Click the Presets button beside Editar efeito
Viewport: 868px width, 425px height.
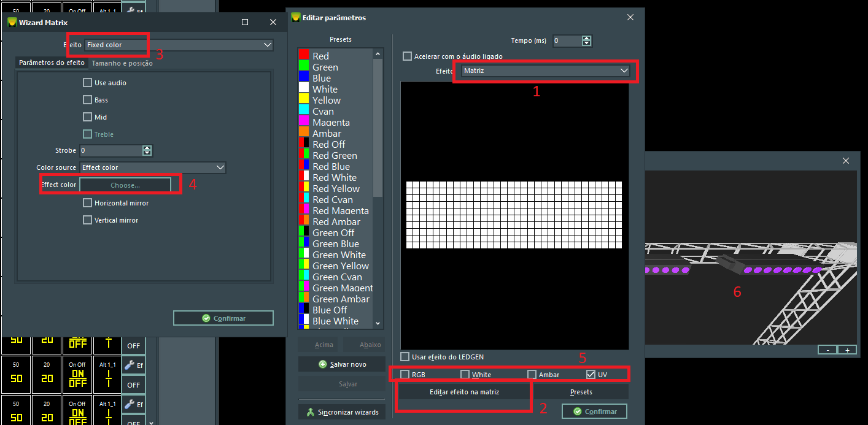coord(581,392)
